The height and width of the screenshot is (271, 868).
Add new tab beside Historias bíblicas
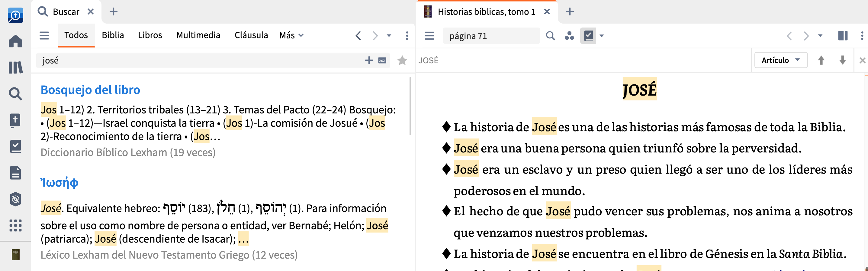pyautogui.click(x=570, y=12)
